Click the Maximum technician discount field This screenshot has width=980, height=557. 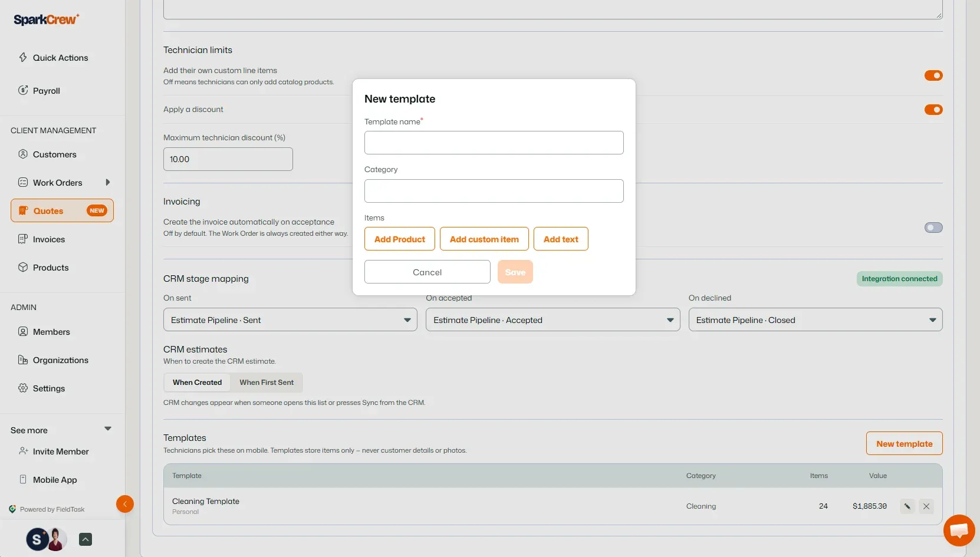click(x=228, y=159)
